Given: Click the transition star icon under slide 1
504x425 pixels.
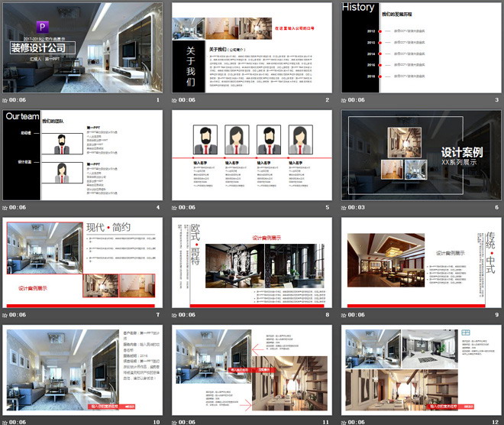Looking at the screenshot, I should [x=6, y=100].
